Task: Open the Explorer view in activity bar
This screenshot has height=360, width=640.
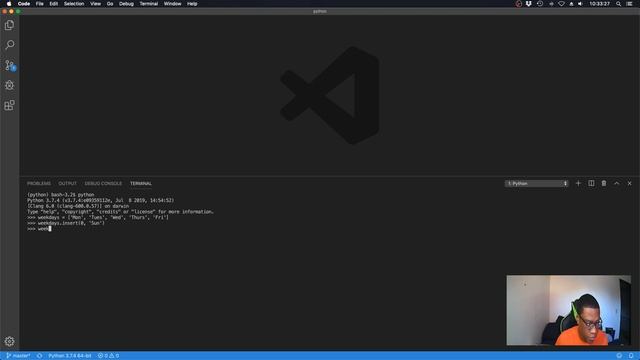Action: (x=9, y=25)
